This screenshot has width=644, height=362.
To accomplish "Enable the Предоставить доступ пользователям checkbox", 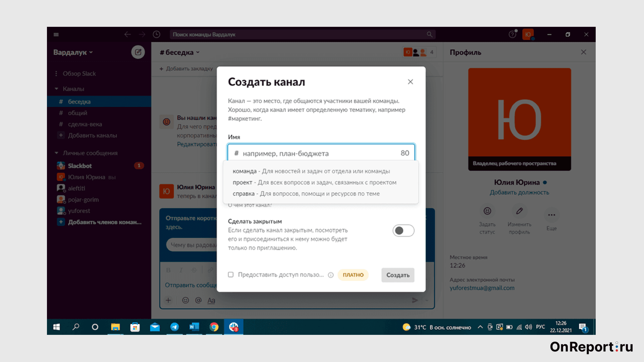I will pos(230,275).
